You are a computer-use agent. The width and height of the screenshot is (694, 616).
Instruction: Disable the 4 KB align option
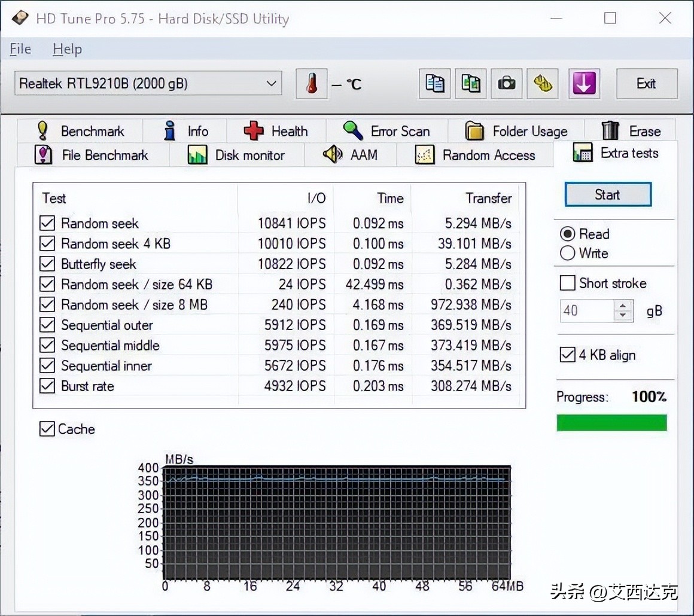pyautogui.click(x=567, y=355)
